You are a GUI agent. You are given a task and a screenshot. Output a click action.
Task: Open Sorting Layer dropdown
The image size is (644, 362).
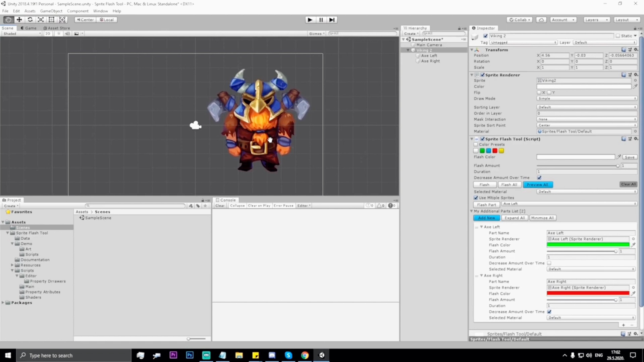tap(587, 107)
